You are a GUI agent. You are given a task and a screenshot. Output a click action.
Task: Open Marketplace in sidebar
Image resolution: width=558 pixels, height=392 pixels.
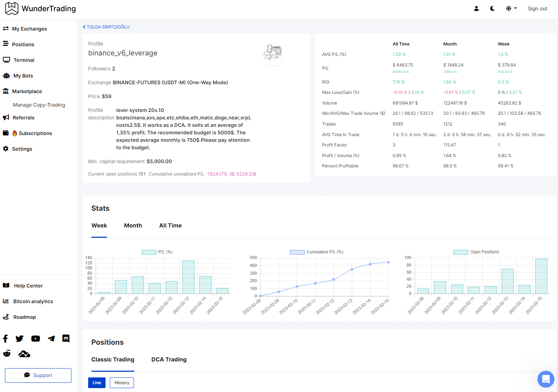27,91
